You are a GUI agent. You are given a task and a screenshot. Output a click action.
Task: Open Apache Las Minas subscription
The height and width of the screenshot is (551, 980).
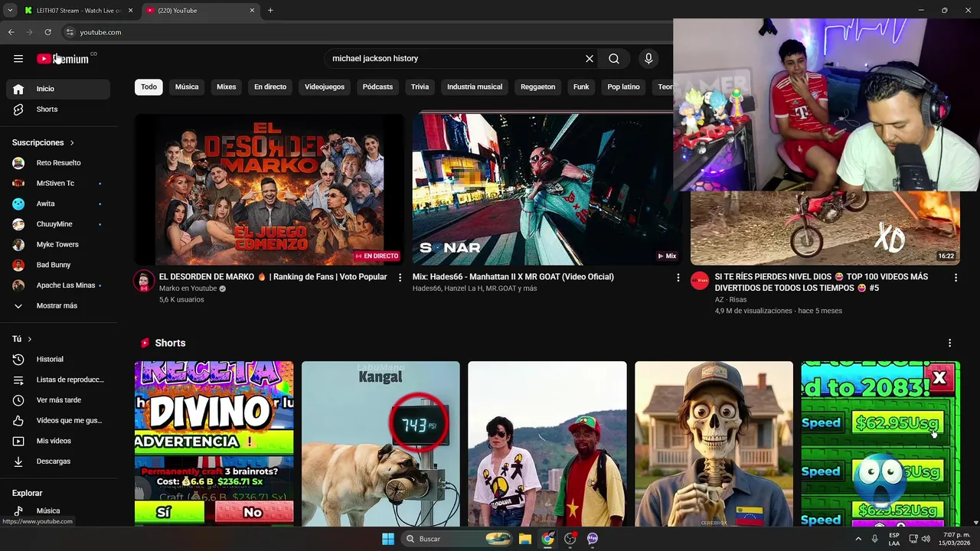coord(58,285)
